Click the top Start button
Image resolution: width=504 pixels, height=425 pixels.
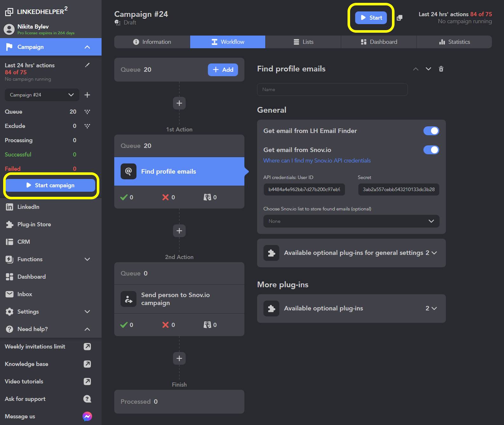[x=371, y=18]
